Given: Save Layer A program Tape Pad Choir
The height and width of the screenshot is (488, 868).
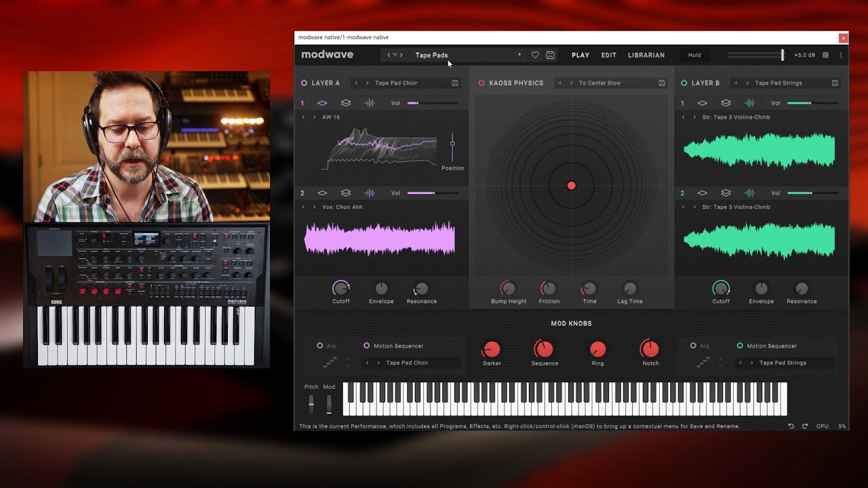Looking at the screenshot, I should click(x=455, y=83).
